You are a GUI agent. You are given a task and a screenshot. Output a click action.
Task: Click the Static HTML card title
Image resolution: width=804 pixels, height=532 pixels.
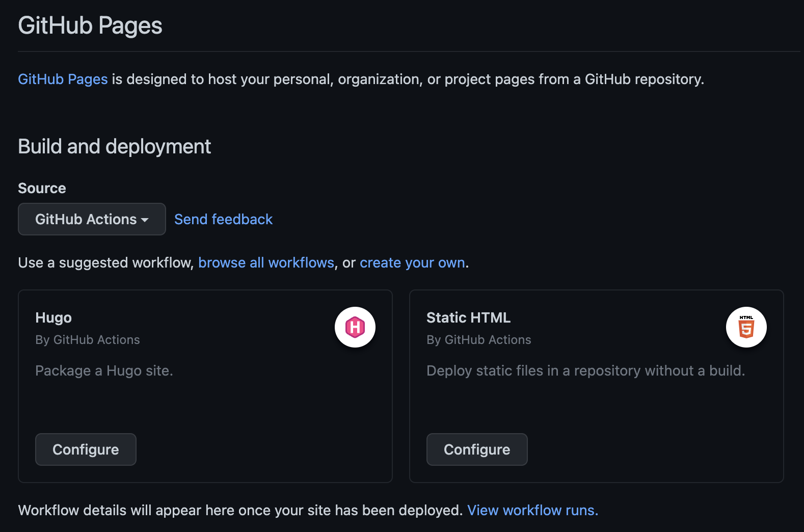click(x=468, y=317)
